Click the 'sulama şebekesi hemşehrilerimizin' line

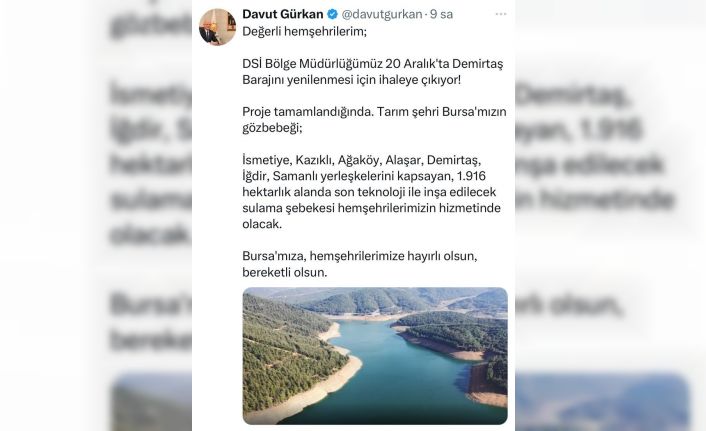(371, 208)
